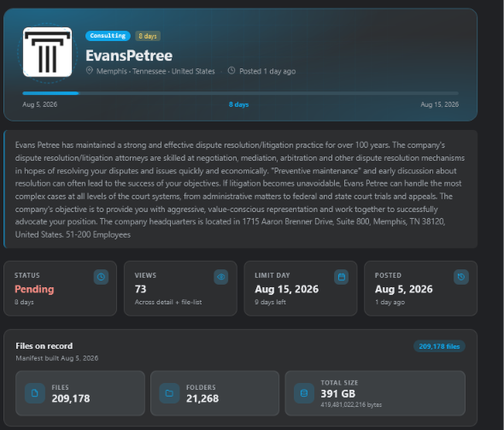Viewport: 504px width, 430px height.
Task: Click Across detail + file-list caption
Action: (168, 302)
